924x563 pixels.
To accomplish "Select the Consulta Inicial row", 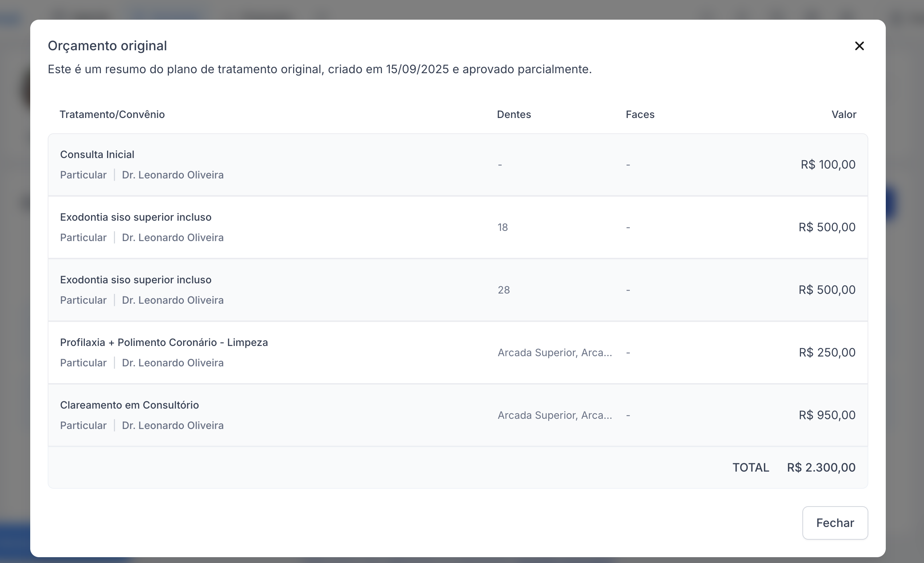I will point(97,154).
